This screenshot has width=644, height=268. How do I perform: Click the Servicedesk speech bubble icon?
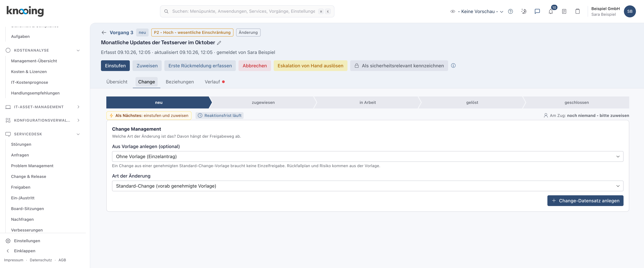coord(8,134)
